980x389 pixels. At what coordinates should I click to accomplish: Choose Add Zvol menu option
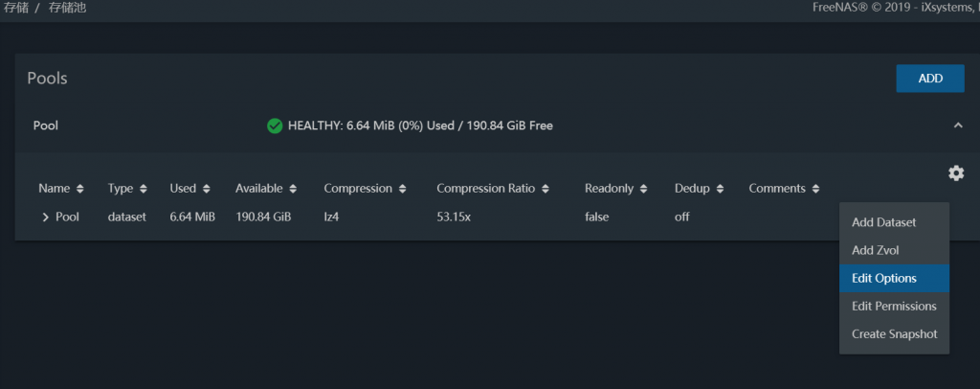point(875,250)
